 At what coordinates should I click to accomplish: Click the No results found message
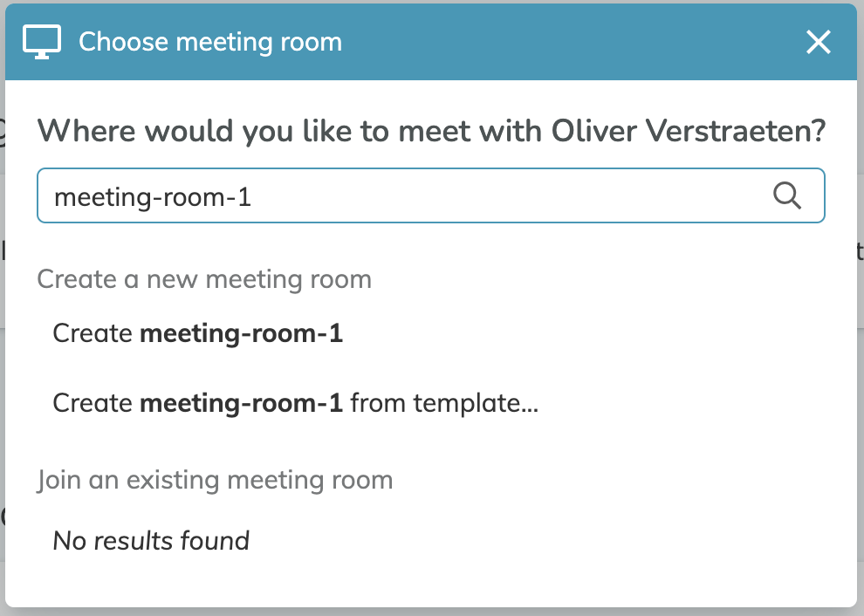[151, 540]
